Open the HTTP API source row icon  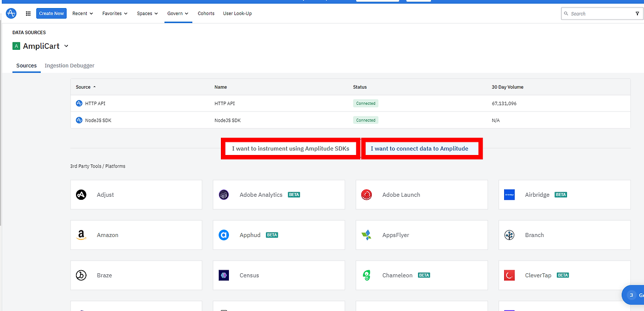coord(79,103)
